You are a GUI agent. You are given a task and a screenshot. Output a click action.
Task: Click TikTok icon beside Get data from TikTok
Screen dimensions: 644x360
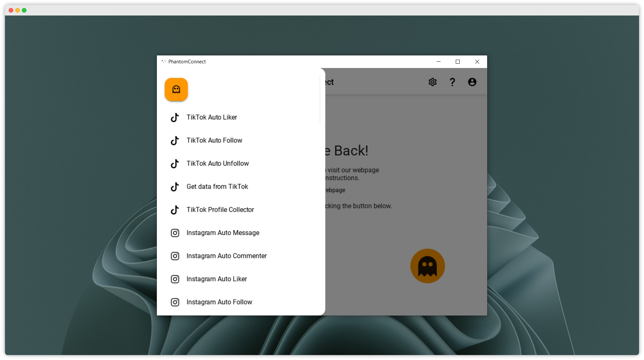click(175, 187)
